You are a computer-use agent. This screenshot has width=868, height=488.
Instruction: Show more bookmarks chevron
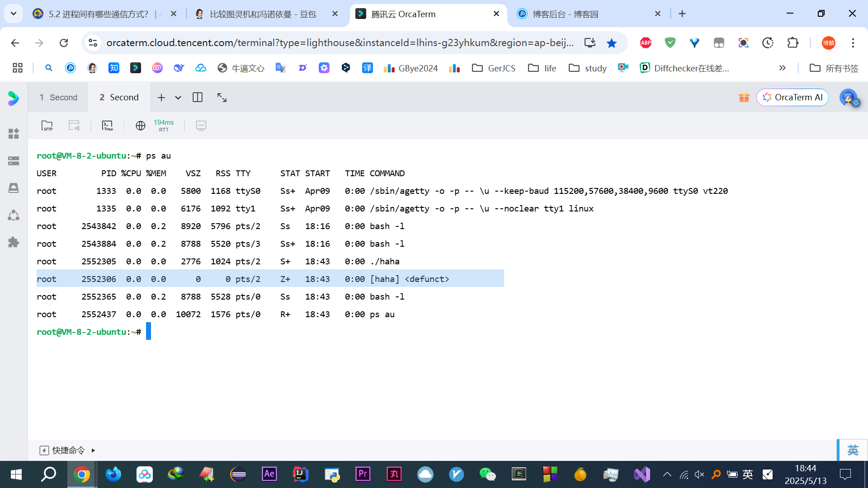[x=782, y=68]
